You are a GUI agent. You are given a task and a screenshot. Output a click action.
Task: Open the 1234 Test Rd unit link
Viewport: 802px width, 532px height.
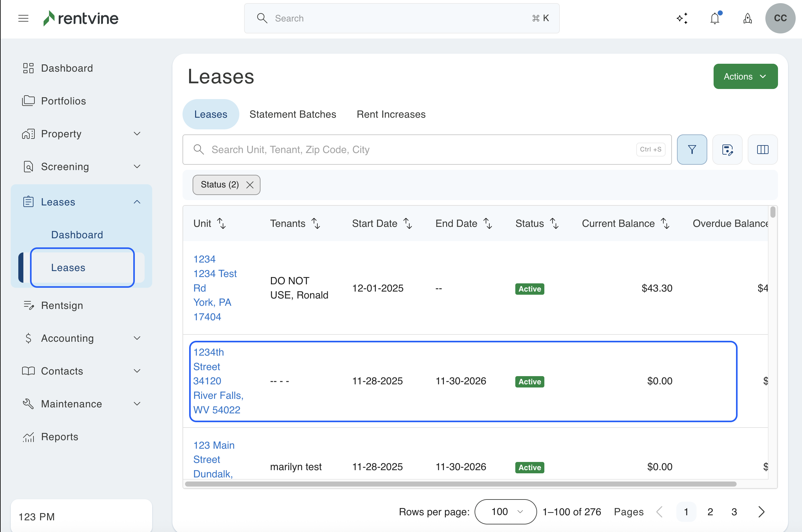pyautogui.click(x=215, y=274)
